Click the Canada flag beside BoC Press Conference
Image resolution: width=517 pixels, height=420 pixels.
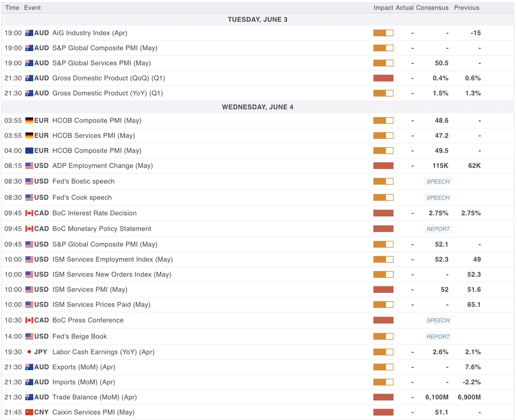tap(29, 320)
